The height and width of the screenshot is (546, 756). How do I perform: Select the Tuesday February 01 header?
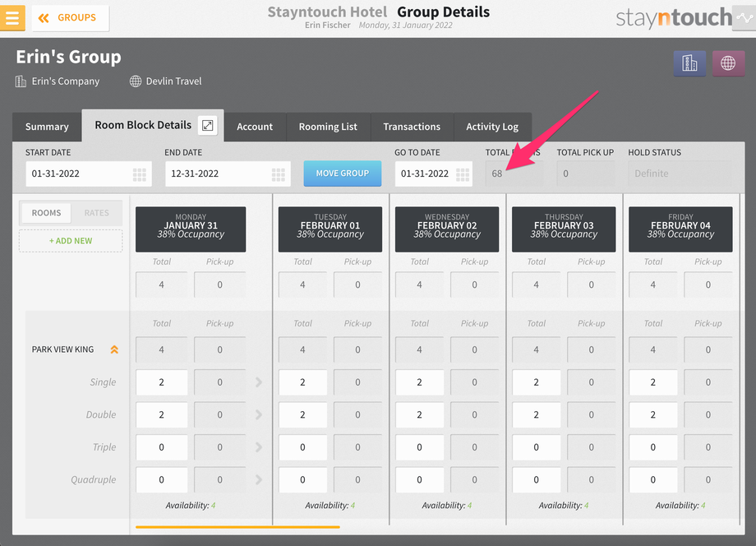pyautogui.click(x=330, y=229)
